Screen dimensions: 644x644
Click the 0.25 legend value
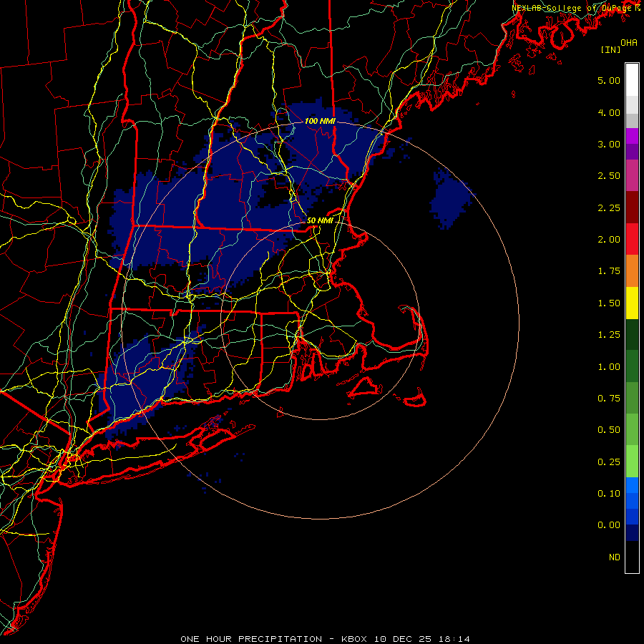click(609, 462)
